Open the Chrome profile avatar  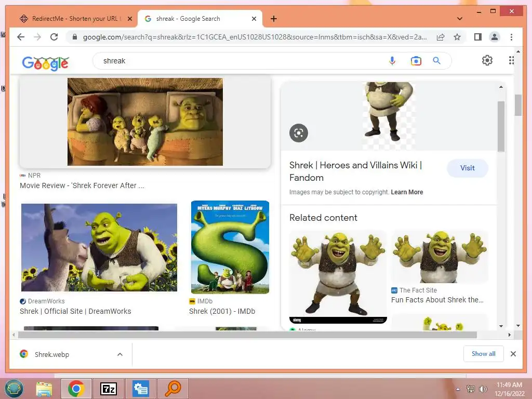point(495,37)
